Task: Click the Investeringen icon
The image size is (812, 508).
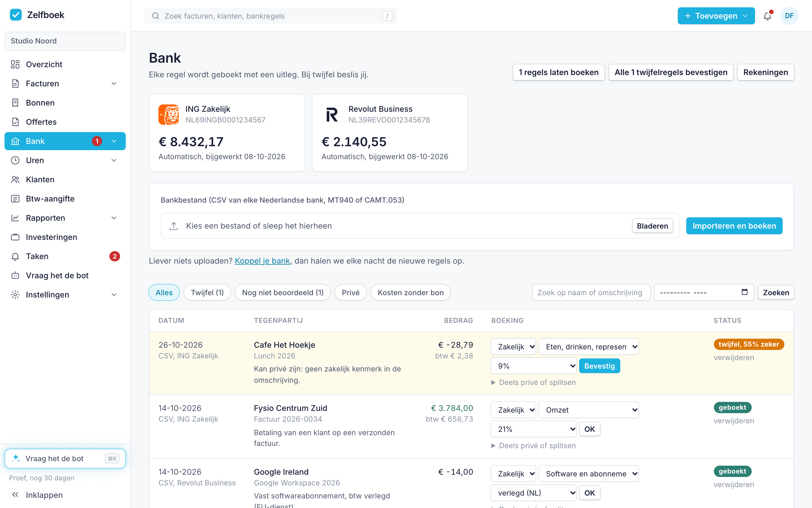Action: [x=15, y=237]
